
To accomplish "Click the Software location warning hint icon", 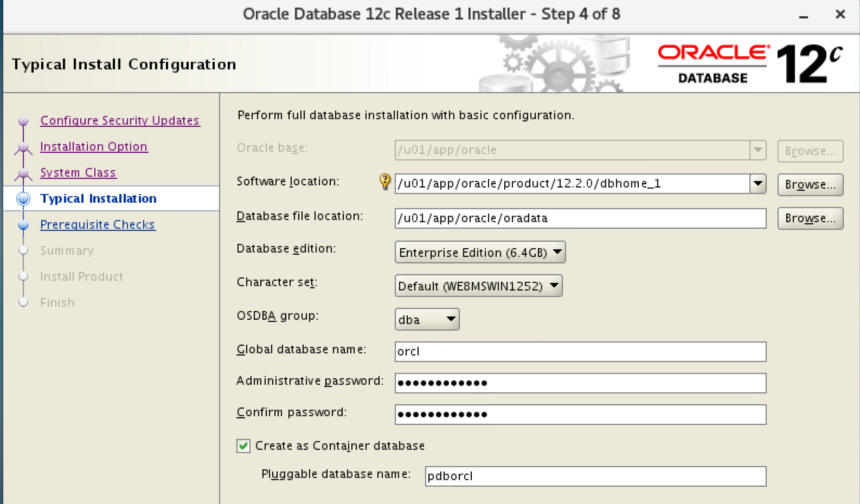I will coord(384,182).
